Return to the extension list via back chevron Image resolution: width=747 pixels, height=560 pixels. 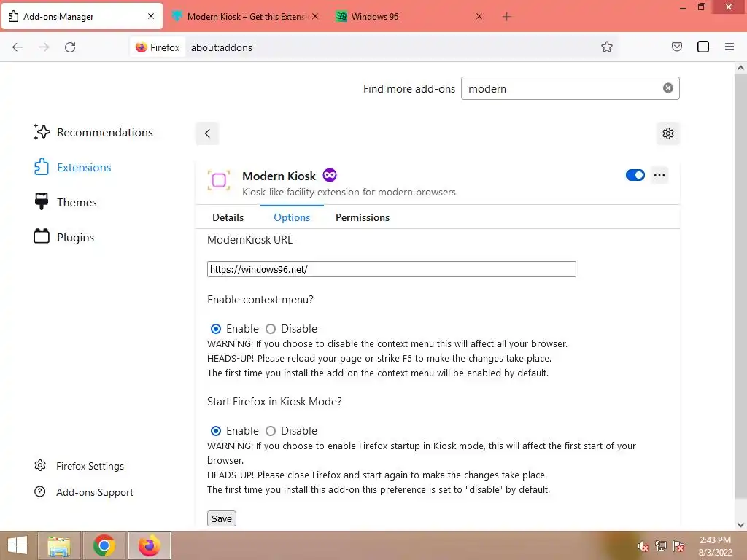click(x=207, y=133)
